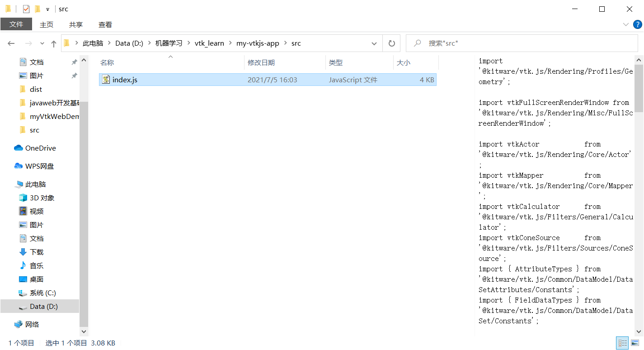
Task: Open Help via the blue question mark icon
Action: 638,24
